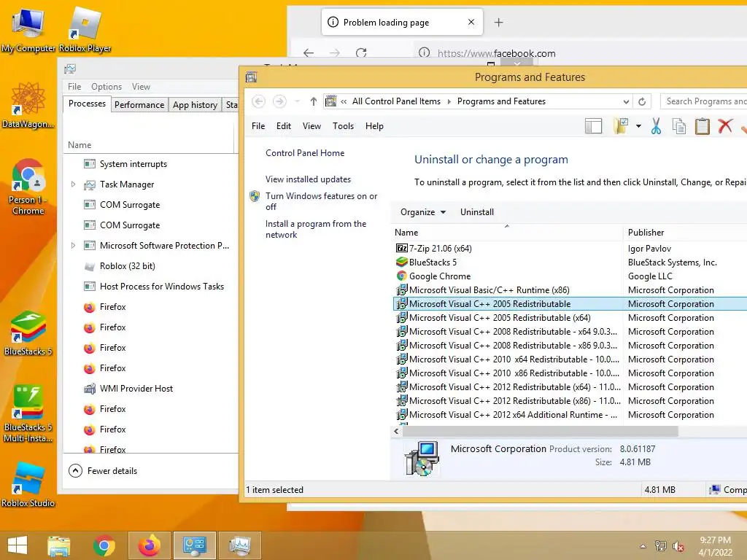This screenshot has height=560, width=747.
Task: Show hidden tray icons arrow
Action: click(643, 546)
